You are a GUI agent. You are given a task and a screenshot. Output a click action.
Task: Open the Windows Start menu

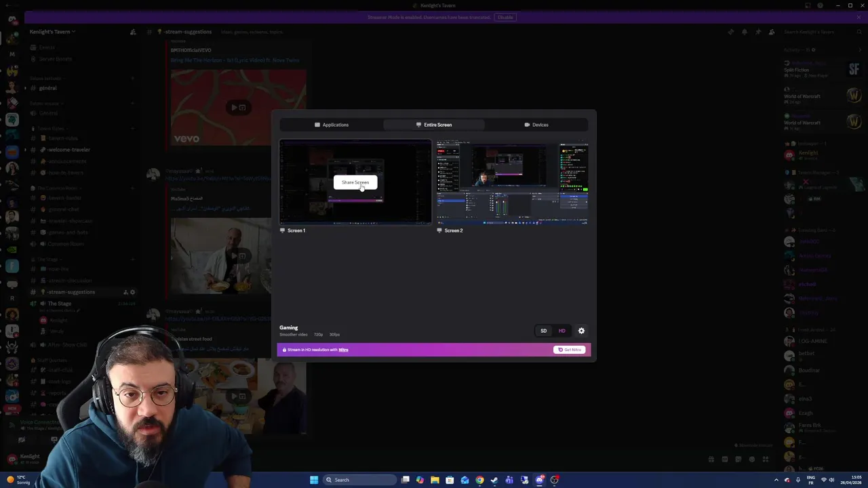(x=314, y=480)
